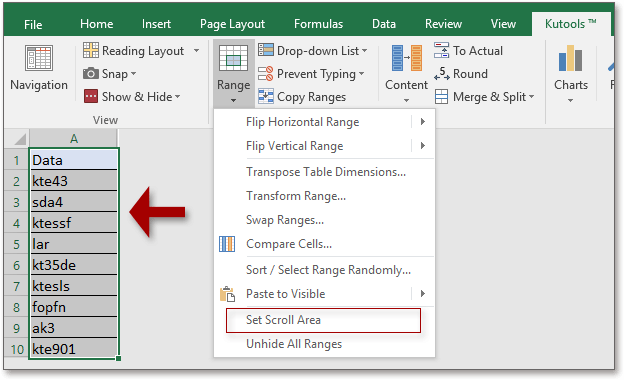Expand the Reading Layout dropdown arrow
Screen dimensions: 624x380
(x=196, y=51)
